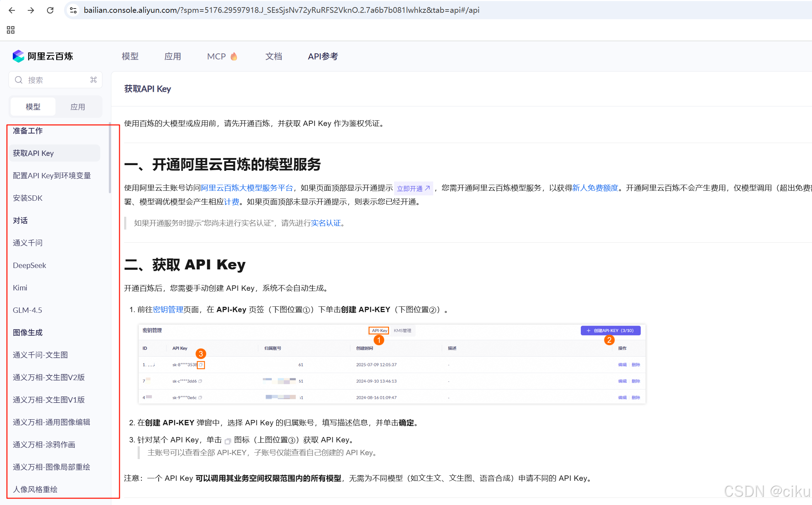Click the 准备工作 section heading
The height and width of the screenshot is (505, 812).
click(28, 131)
